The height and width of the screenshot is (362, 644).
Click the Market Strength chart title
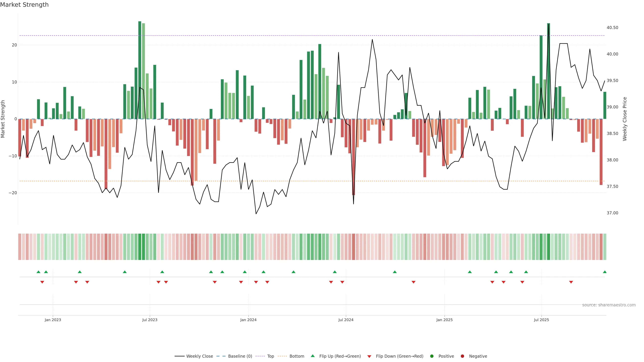[24, 5]
